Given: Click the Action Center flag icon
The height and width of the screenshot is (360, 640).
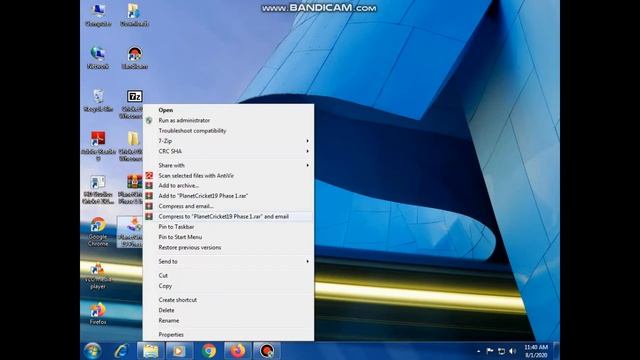Looking at the screenshot, I should coord(490,351).
